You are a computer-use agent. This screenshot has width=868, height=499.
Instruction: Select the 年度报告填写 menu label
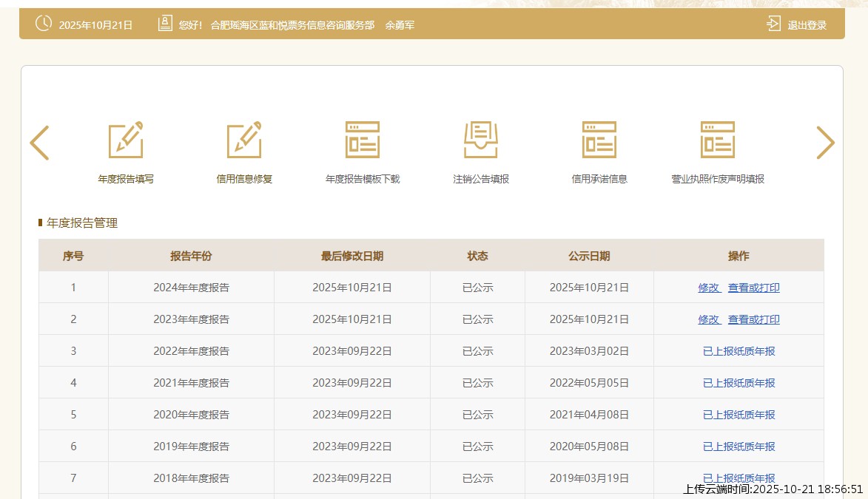coord(126,179)
